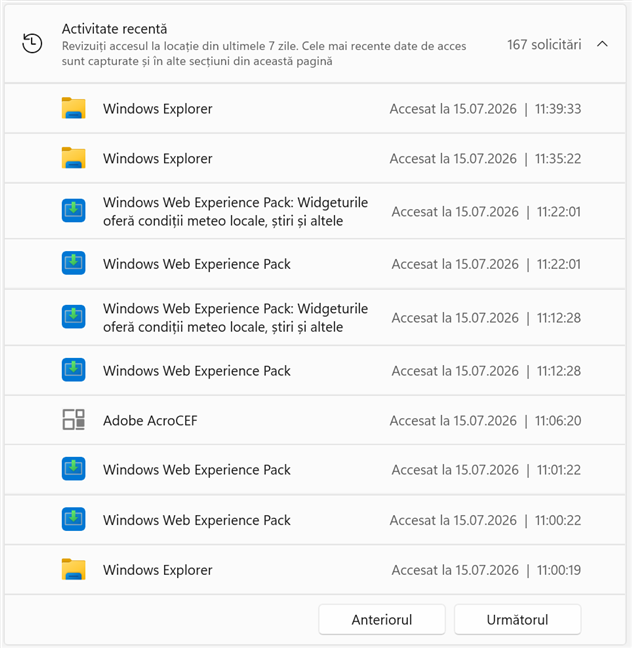Click Widgeturile entry icon at 11:12:28
This screenshot has height=648, width=632.
point(74,317)
